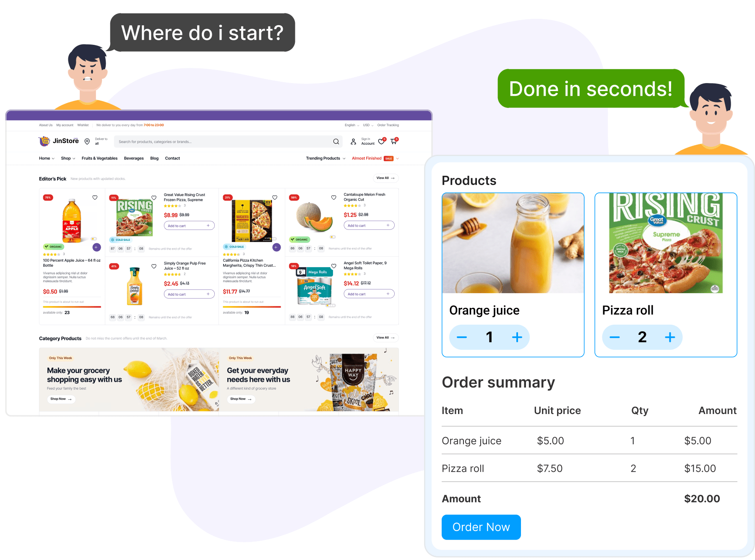
Task: Open the USD currency dropdown
Action: [x=368, y=125]
